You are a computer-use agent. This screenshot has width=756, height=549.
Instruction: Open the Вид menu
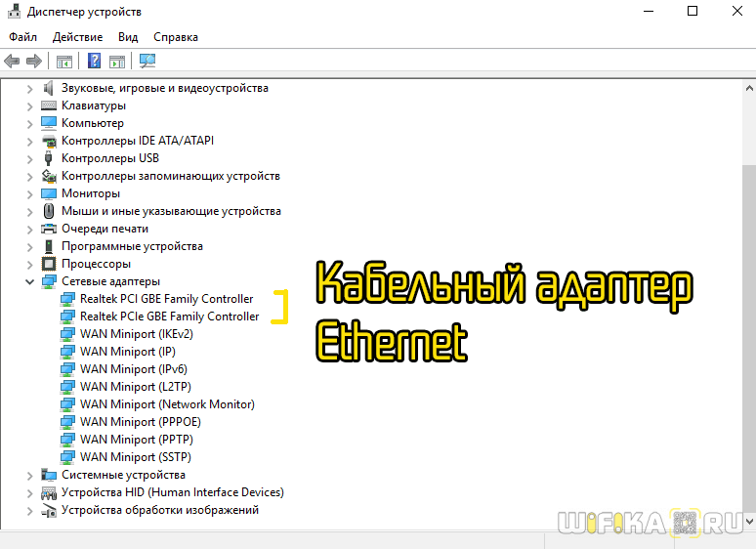(x=128, y=37)
